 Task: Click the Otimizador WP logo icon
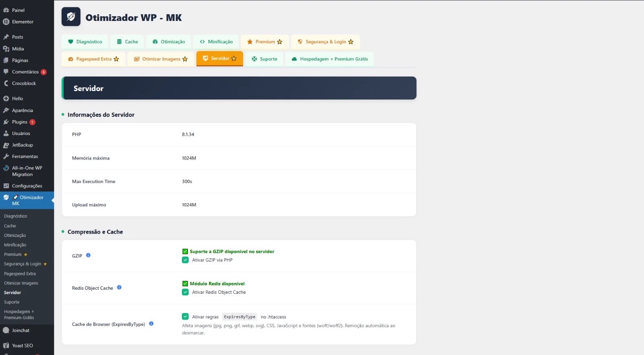pyautogui.click(x=71, y=17)
